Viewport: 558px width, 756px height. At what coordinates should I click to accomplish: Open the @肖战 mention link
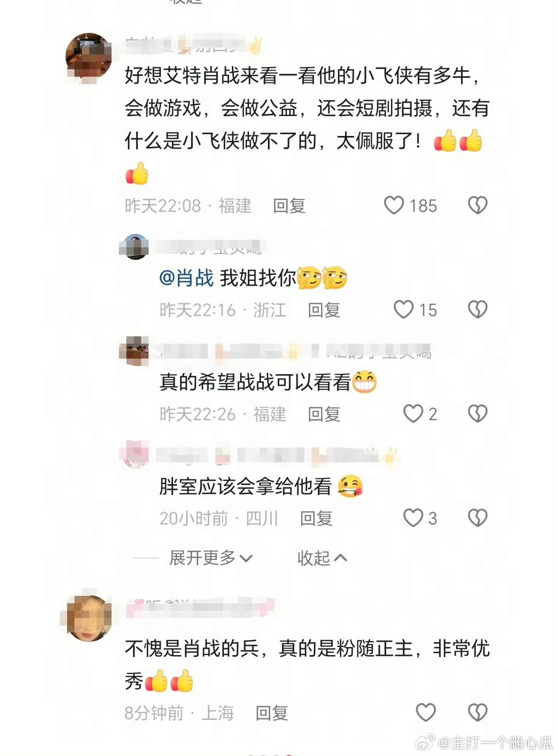[x=186, y=278]
